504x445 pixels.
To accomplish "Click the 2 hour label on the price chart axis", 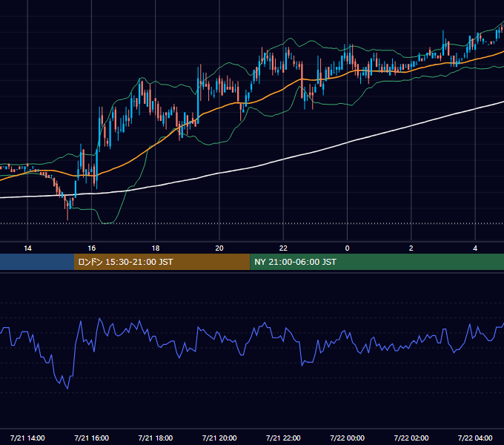I will [x=411, y=248].
